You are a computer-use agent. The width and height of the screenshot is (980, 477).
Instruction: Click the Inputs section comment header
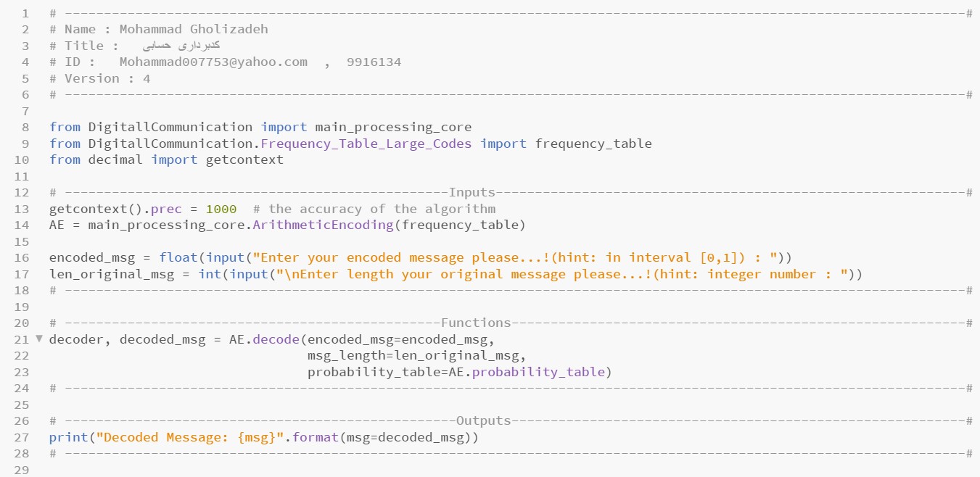(x=472, y=192)
